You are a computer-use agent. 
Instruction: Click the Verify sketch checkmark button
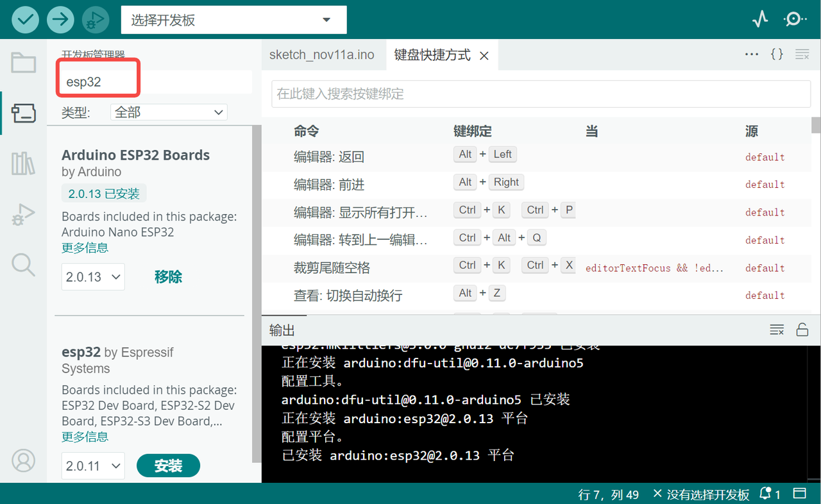[25, 20]
